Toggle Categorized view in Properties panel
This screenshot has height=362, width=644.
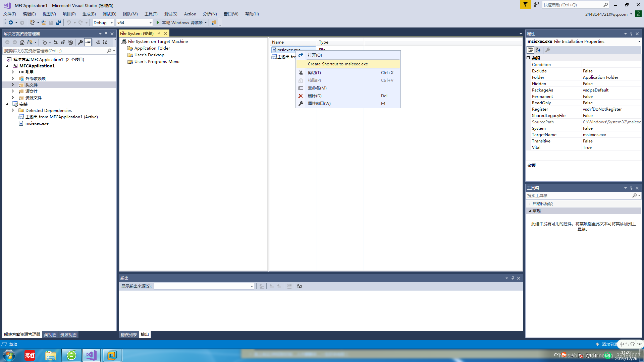[x=530, y=50]
